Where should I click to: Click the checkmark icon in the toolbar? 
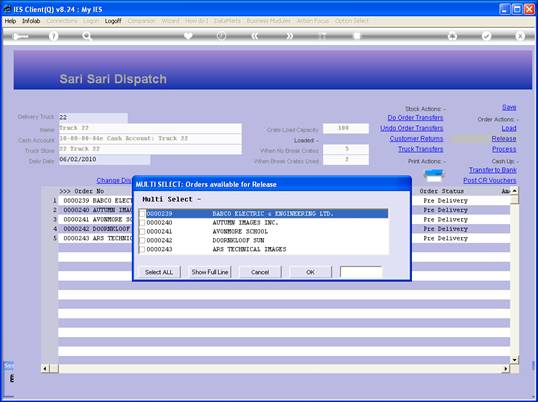point(486,36)
